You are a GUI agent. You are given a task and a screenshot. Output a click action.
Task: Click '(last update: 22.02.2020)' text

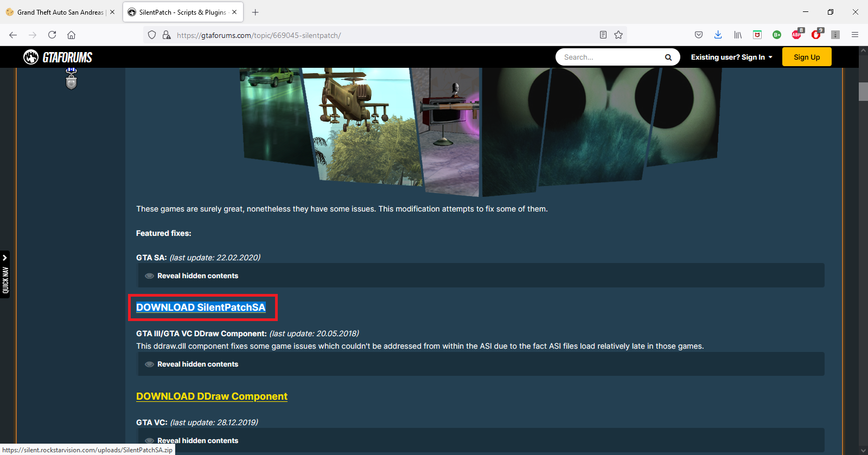[x=215, y=258]
